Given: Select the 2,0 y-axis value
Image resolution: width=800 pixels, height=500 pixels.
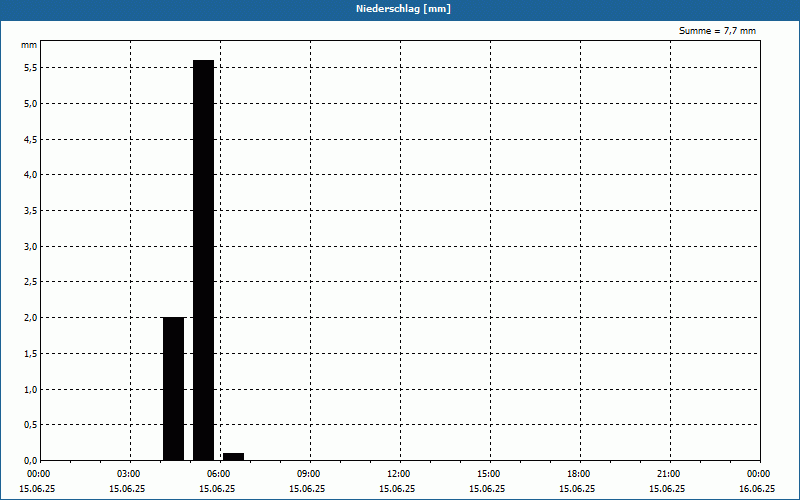Looking at the screenshot, I should tap(31, 317).
